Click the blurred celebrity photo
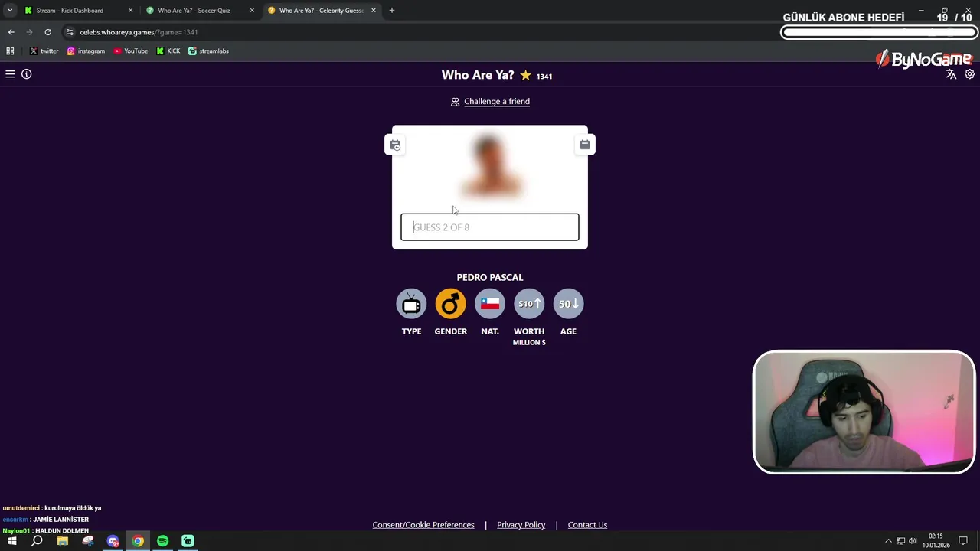Screen dimensions: 980x551 [490, 167]
